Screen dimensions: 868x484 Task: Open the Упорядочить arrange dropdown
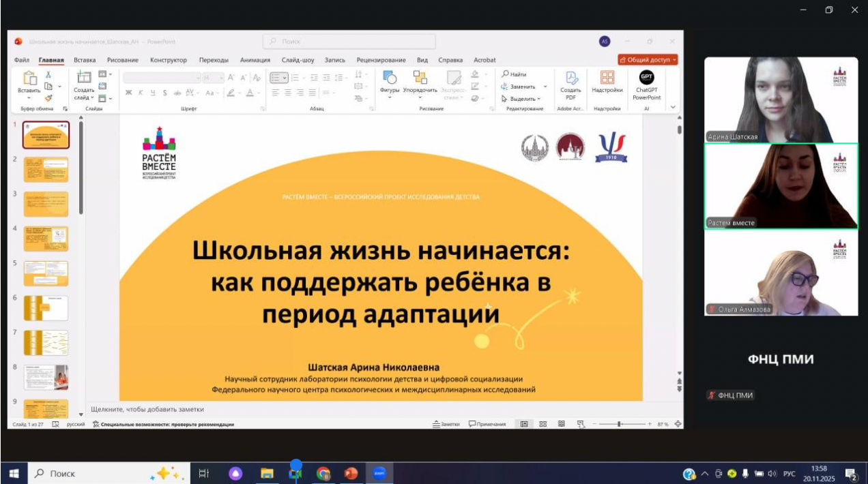(x=420, y=90)
